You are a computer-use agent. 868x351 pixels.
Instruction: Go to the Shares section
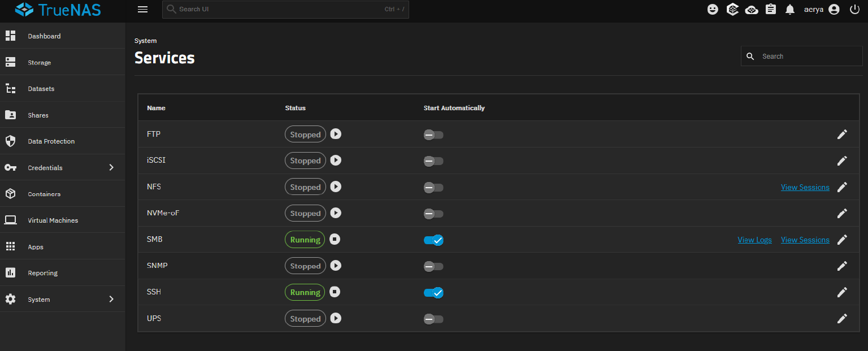(x=38, y=115)
